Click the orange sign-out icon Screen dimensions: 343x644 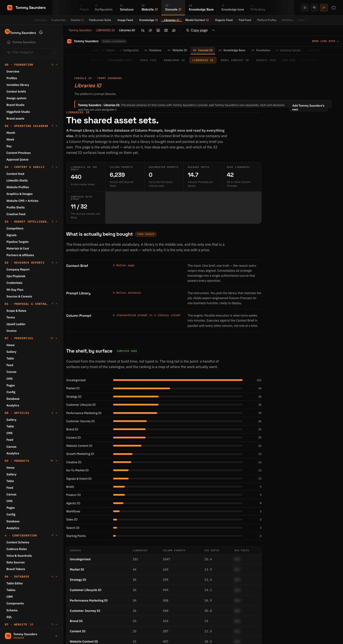click(x=324, y=8)
